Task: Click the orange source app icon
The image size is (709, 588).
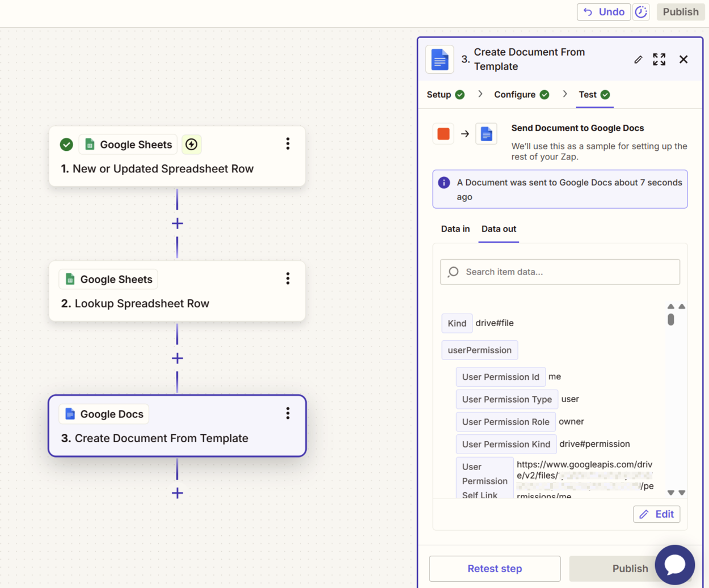Action: coord(444,134)
